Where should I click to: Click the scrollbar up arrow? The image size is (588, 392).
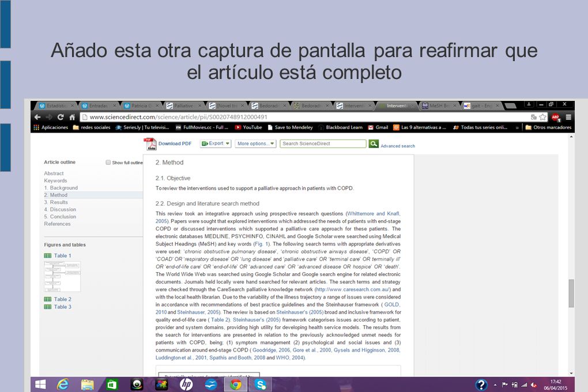571,137
